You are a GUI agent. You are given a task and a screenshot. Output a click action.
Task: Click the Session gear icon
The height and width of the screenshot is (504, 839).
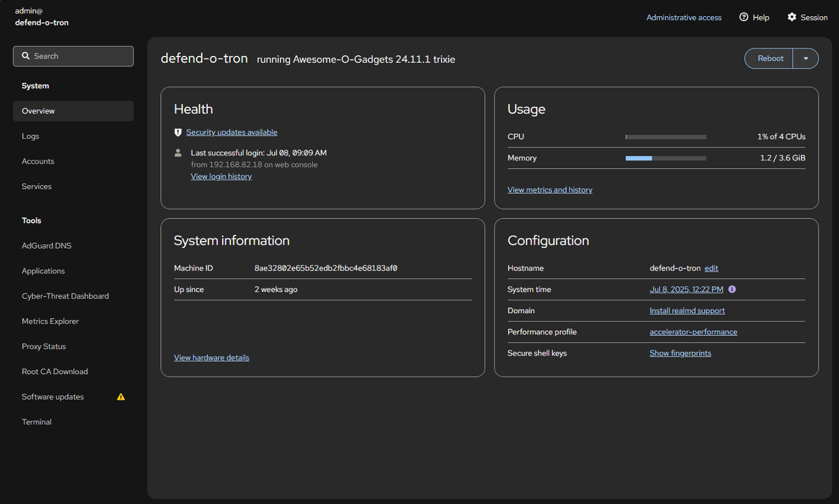pos(791,17)
